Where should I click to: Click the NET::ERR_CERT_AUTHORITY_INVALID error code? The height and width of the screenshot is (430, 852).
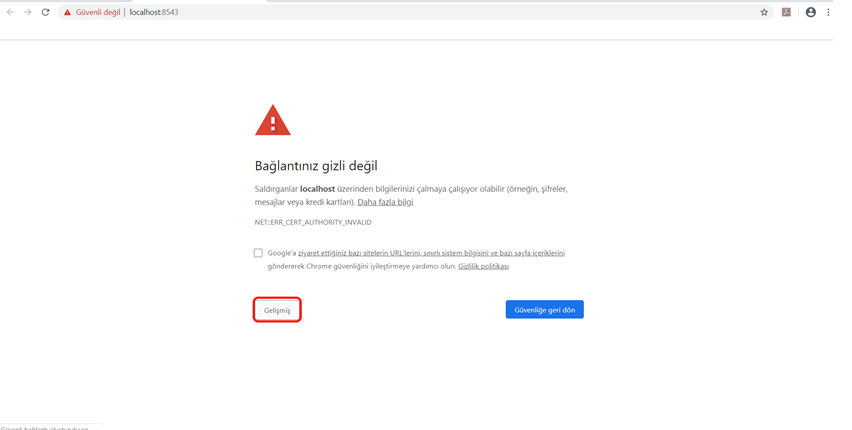(x=313, y=222)
